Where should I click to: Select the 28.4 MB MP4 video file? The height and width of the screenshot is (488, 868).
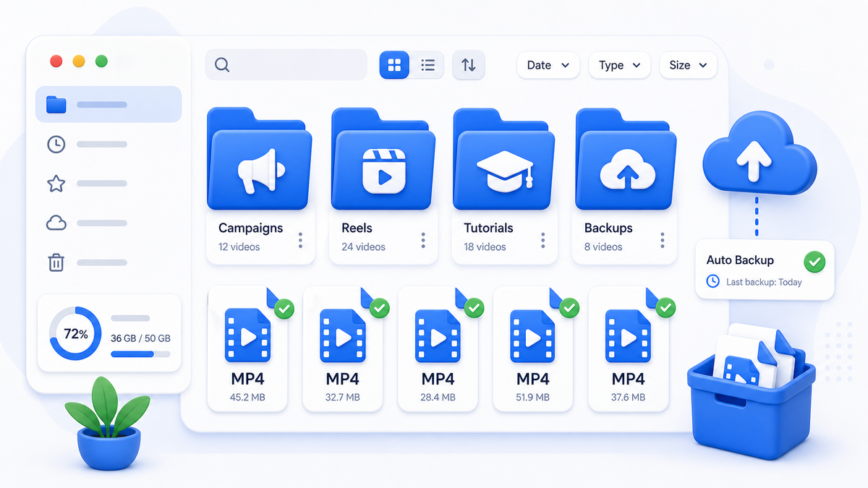pyautogui.click(x=438, y=350)
